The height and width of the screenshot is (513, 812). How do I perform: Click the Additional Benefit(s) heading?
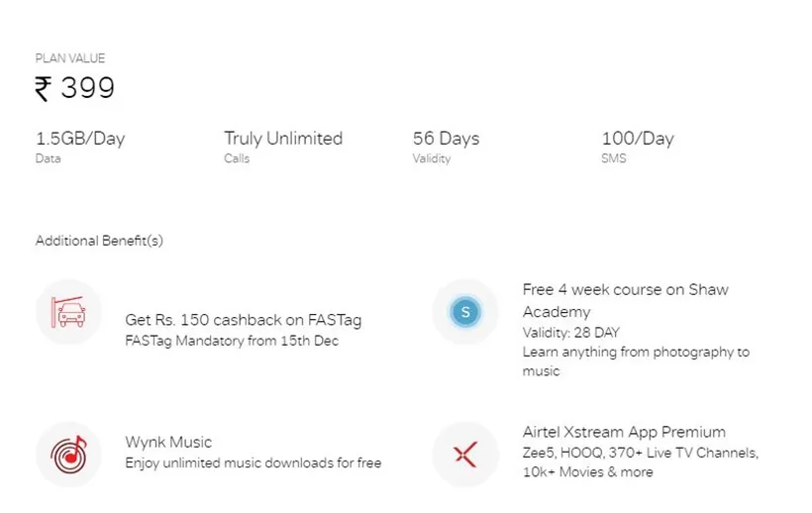pos(99,241)
